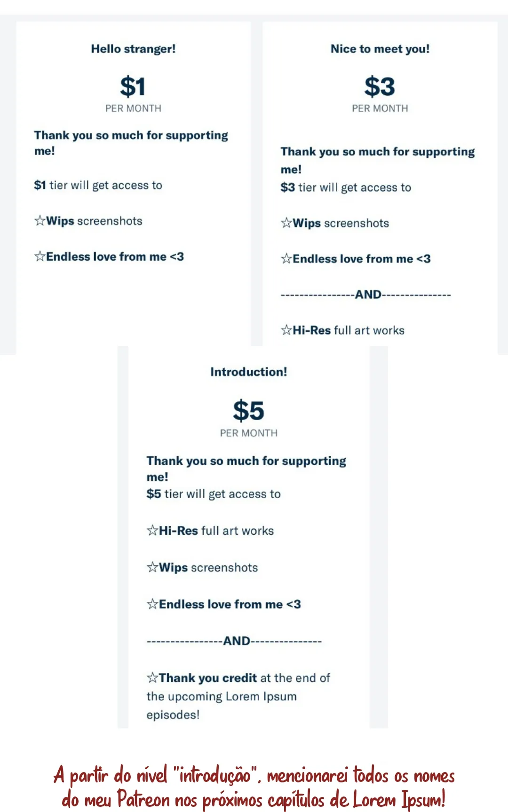Click the Portuguese caption about Patreon names
Image resolution: width=508 pixels, height=812 pixels.
click(x=254, y=787)
